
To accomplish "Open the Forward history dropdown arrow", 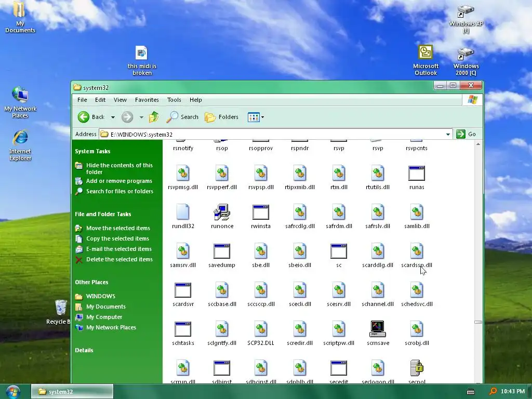I will pyautogui.click(x=141, y=117).
